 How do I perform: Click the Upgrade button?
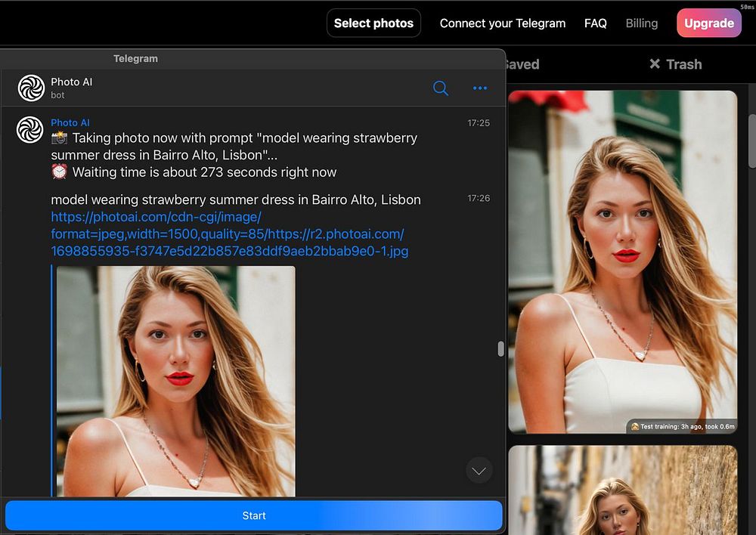(x=708, y=23)
